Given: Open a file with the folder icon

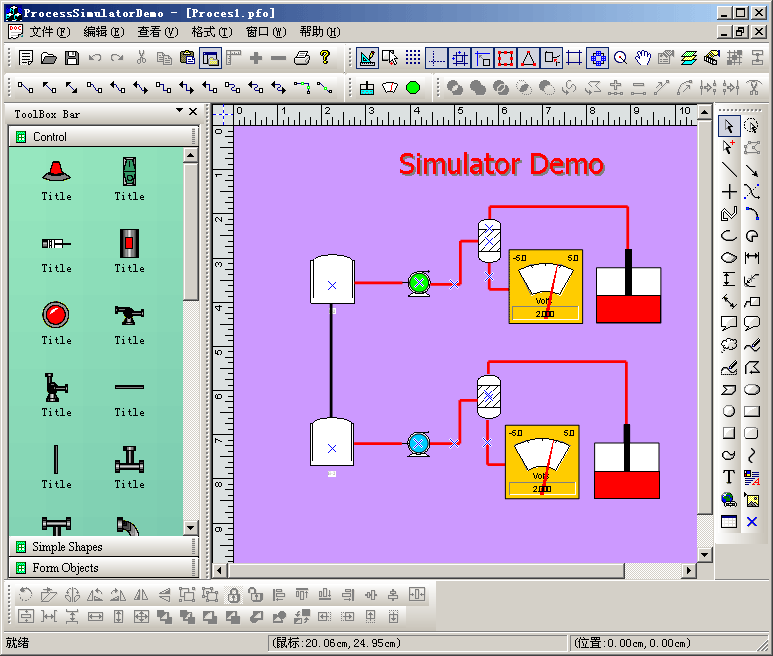Looking at the screenshot, I should (x=49, y=58).
